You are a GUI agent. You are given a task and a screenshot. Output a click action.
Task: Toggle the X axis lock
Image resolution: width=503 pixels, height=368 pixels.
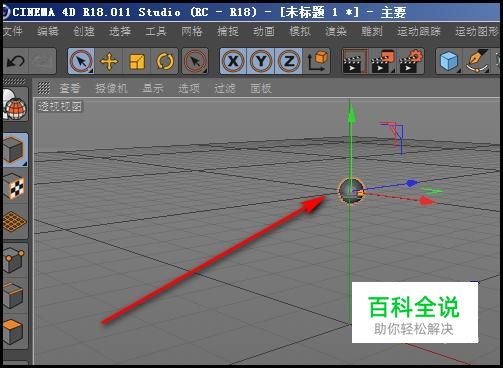(x=233, y=61)
